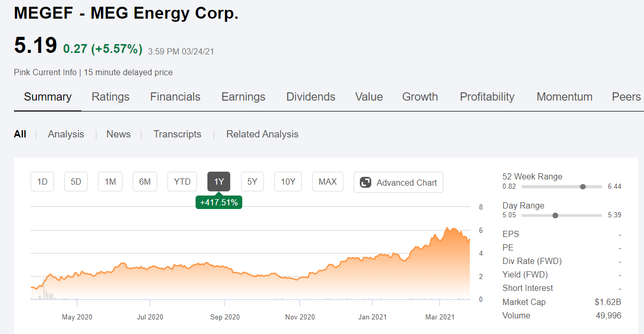Click the Nov 2020 axis label
The width and height of the screenshot is (644, 334).
click(300, 317)
